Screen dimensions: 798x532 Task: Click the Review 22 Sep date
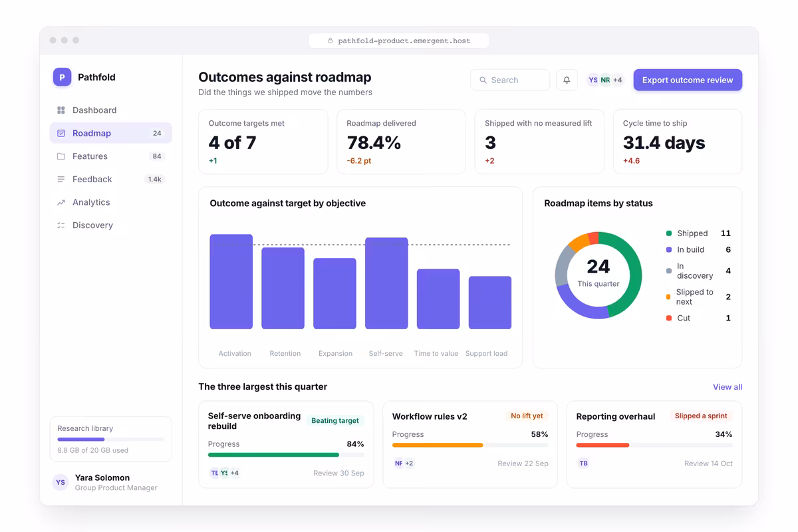point(523,464)
